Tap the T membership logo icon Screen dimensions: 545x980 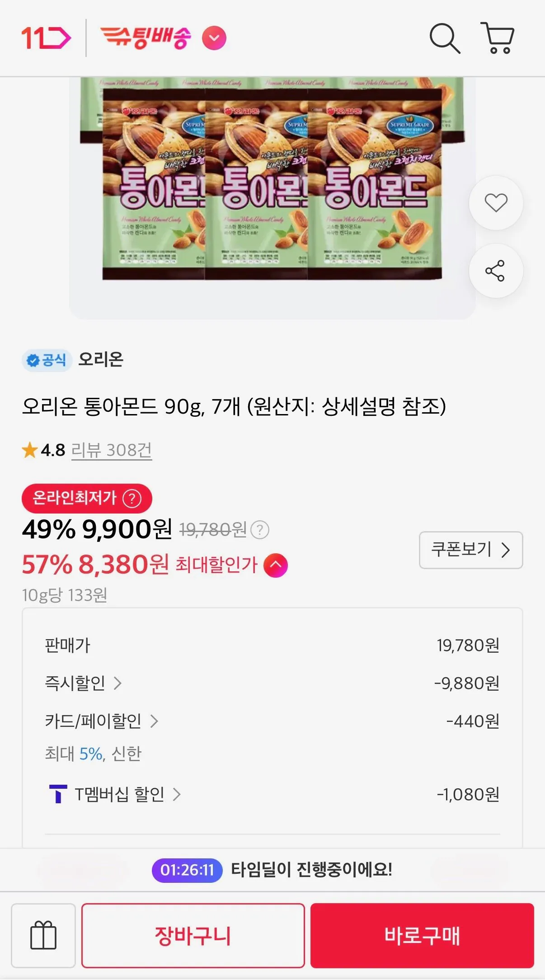click(58, 794)
